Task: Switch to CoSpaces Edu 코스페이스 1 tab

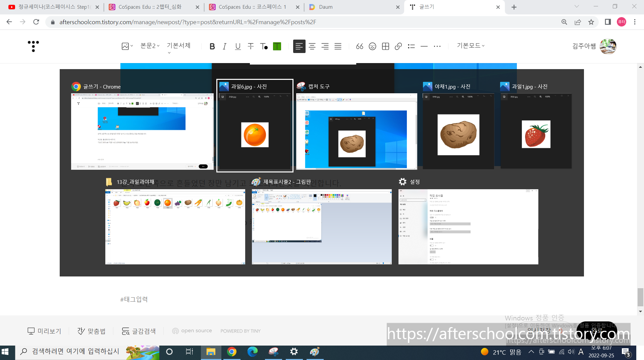Action: [x=254, y=7]
